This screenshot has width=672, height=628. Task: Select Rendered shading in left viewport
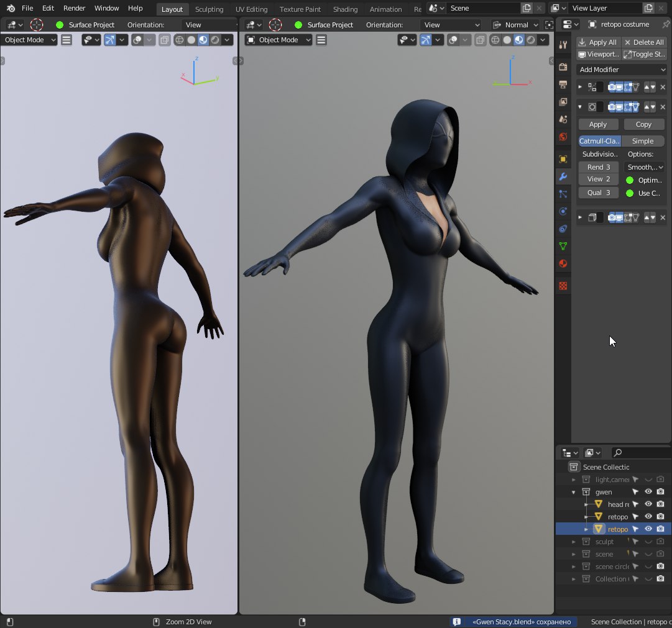click(215, 40)
